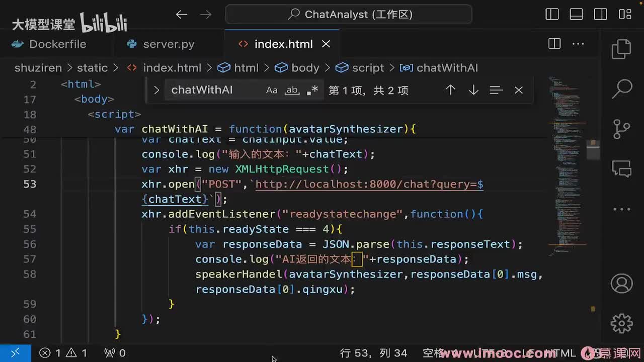This screenshot has width=644, height=362.
Task: Open the forwarded ports status item
Action: click(115, 353)
